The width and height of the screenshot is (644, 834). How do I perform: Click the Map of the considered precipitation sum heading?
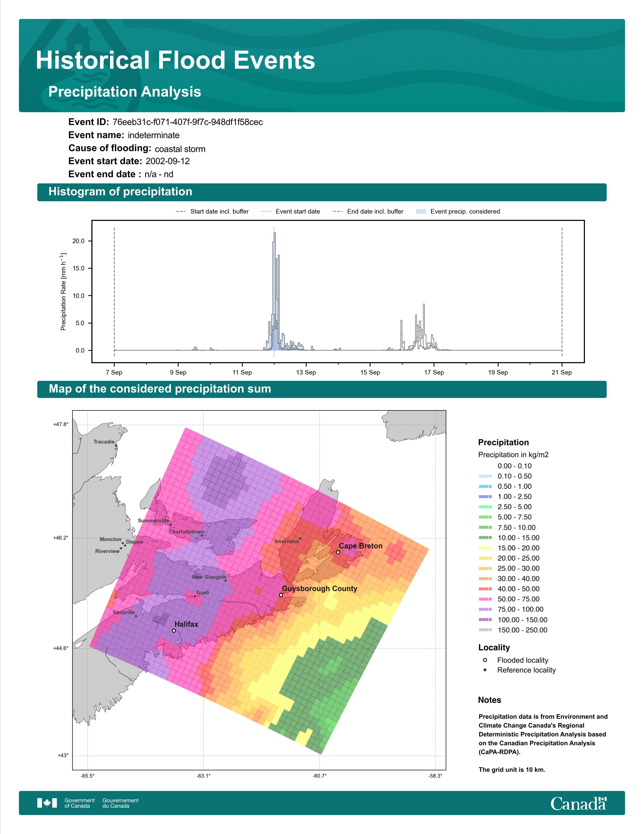click(x=160, y=389)
